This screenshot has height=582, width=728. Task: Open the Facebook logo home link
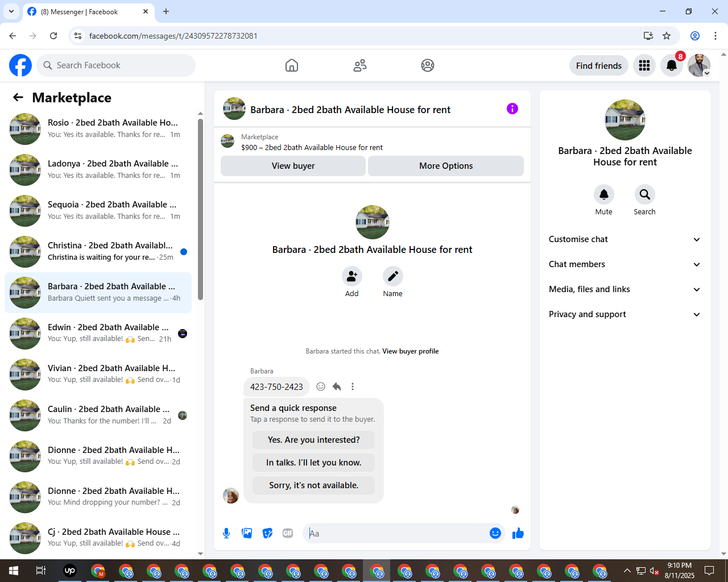tap(20, 65)
